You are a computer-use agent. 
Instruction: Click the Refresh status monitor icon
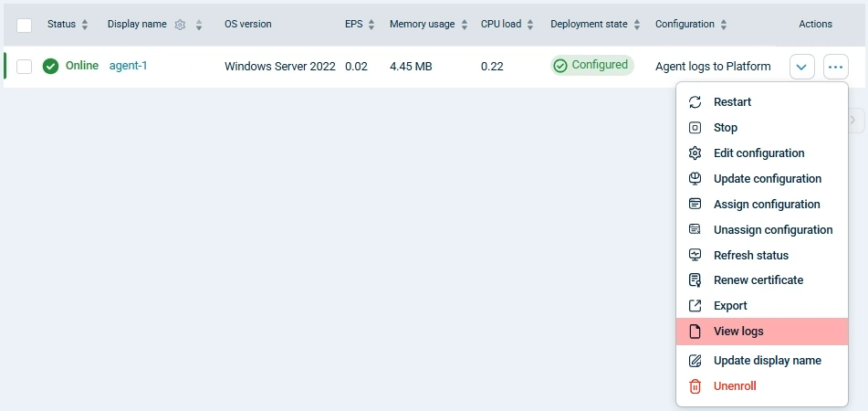coord(695,255)
